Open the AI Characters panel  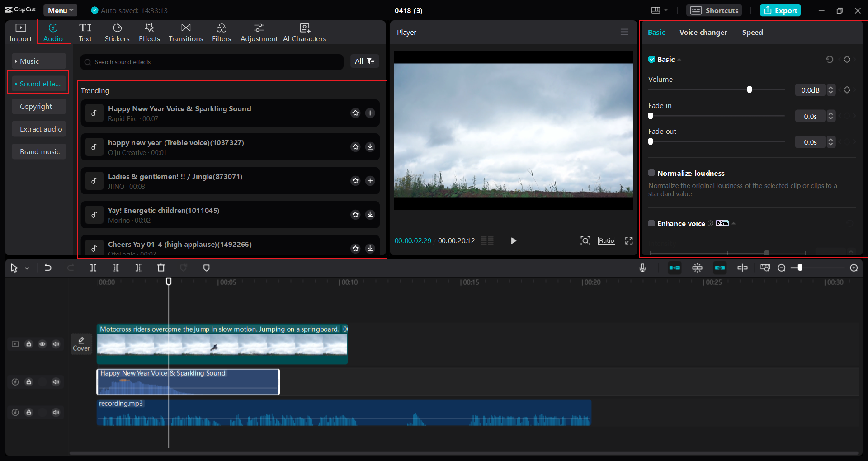305,32
